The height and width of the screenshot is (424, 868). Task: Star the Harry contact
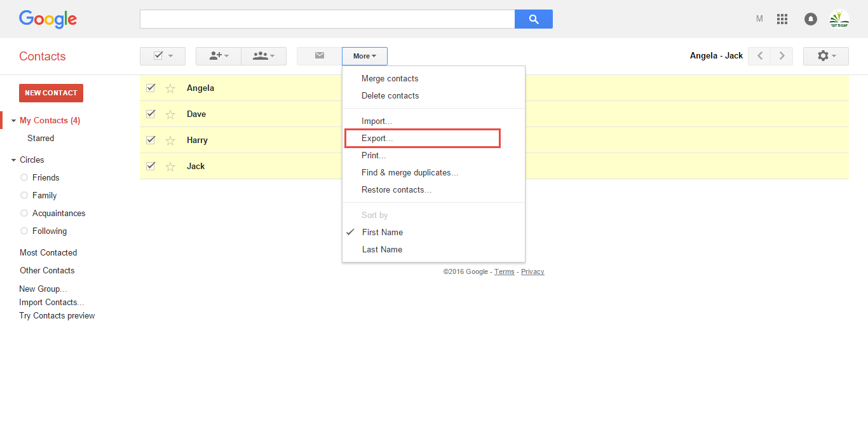pos(170,140)
